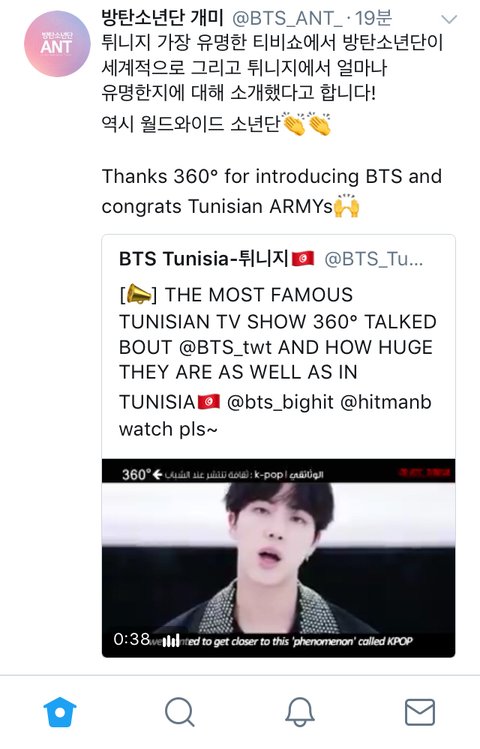Open the quoted tweet text body
The image size is (480, 749).
coord(277,362)
